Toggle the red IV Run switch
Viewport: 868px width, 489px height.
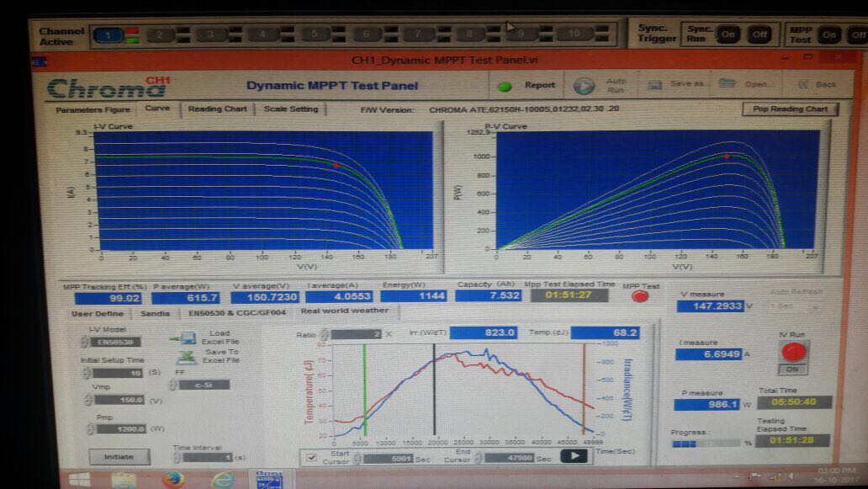792,352
